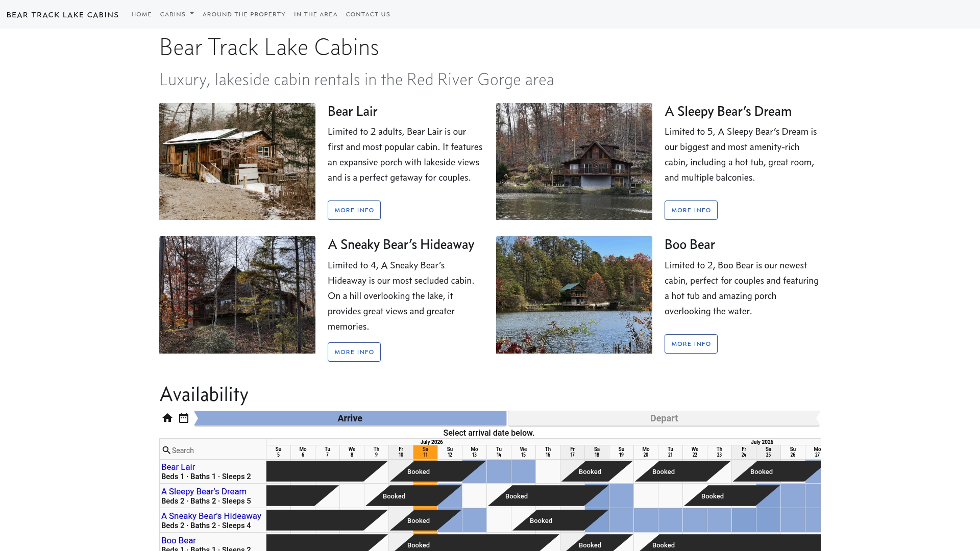Viewport: 980px width, 551px height.
Task: Click 'Beds 2 · Baths 2 · Sleeps 5' text
Action: click(x=206, y=501)
